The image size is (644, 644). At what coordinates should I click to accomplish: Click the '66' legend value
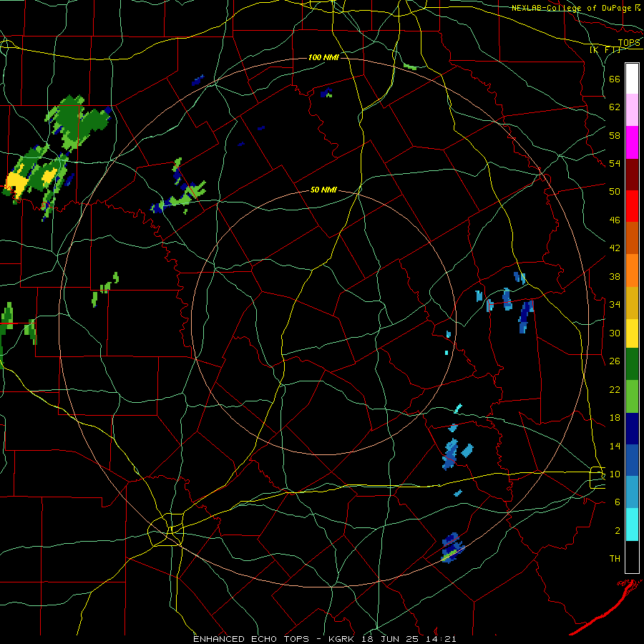pos(615,79)
